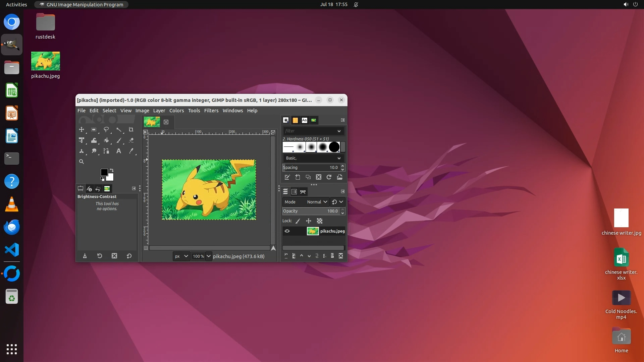Click the black foreground color swatch
Viewport: 644px width, 362px height.
pos(104,172)
